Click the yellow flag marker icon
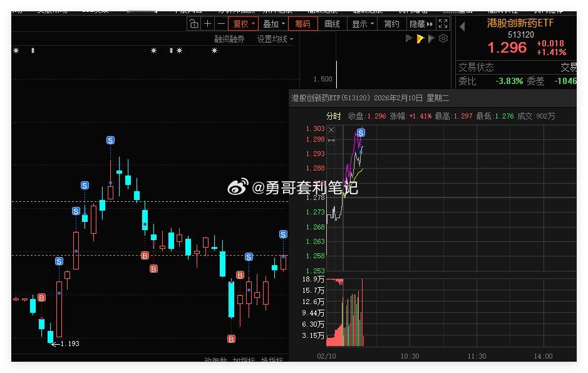This screenshot has width=588, height=373. click(x=420, y=38)
